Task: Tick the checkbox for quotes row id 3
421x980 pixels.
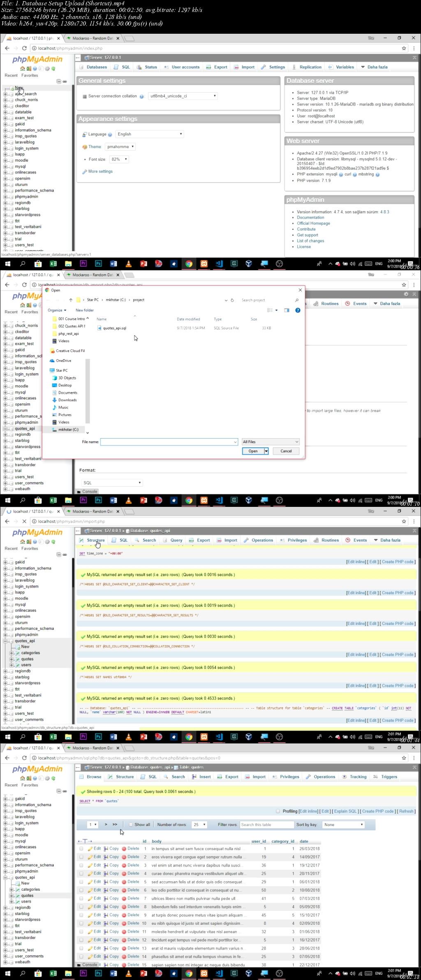Action: (x=81, y=865)
